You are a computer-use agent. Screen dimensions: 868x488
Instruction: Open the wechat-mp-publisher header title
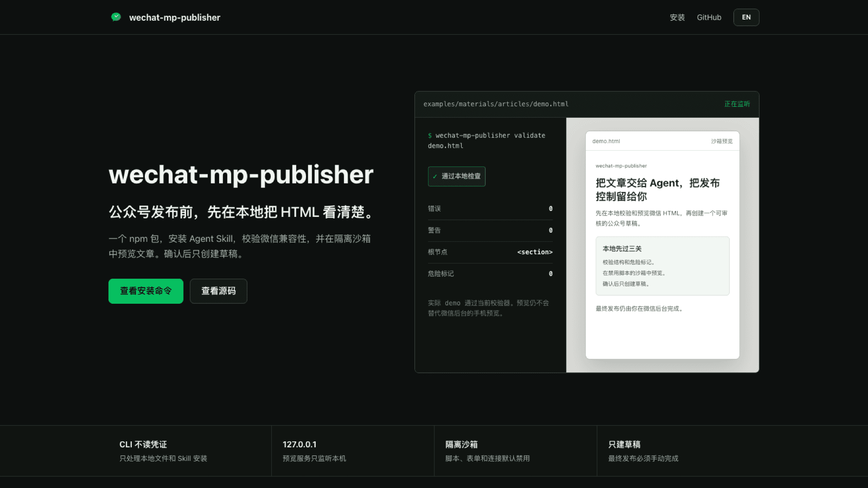point(175,17)
